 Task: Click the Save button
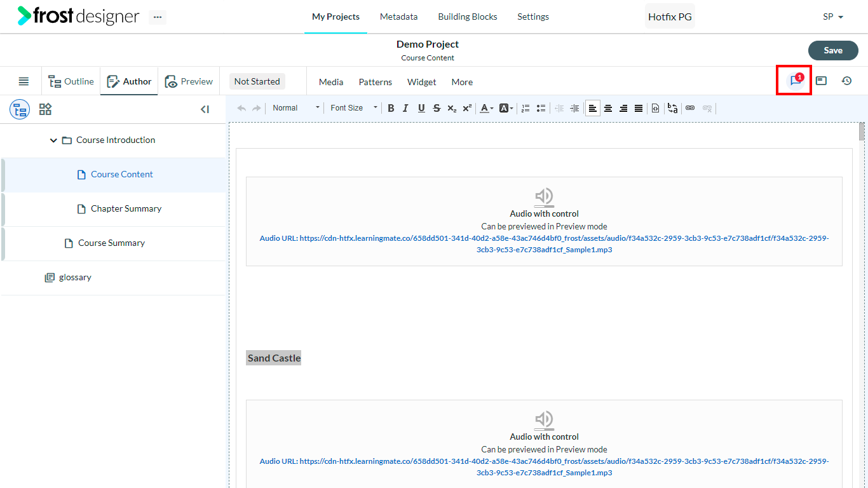[x=833, y=50]
